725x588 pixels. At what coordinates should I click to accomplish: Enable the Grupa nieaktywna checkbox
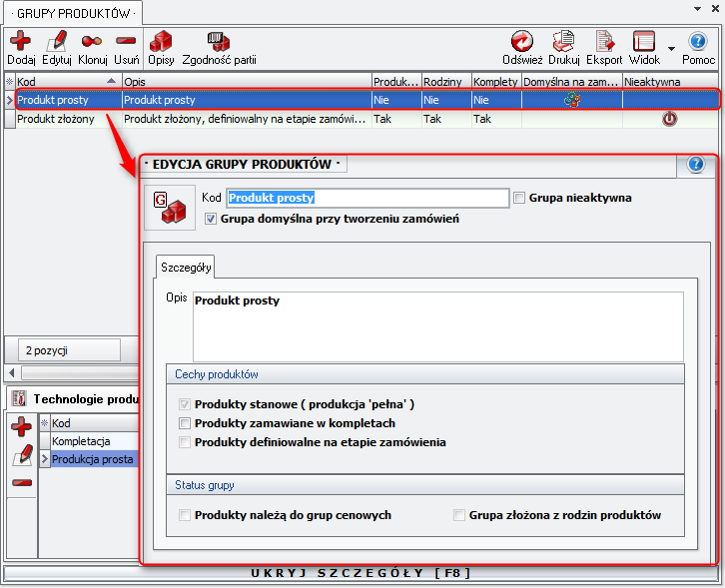519,198
